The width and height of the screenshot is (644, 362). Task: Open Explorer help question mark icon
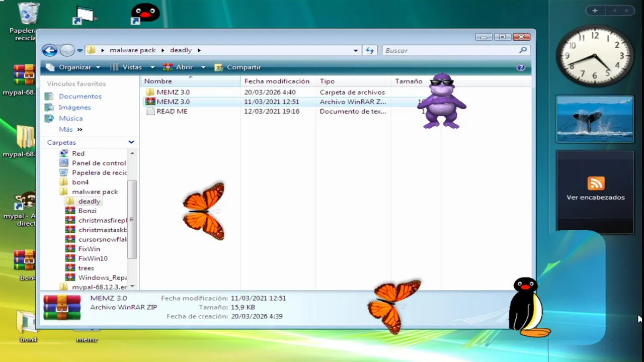pos(521,67)
